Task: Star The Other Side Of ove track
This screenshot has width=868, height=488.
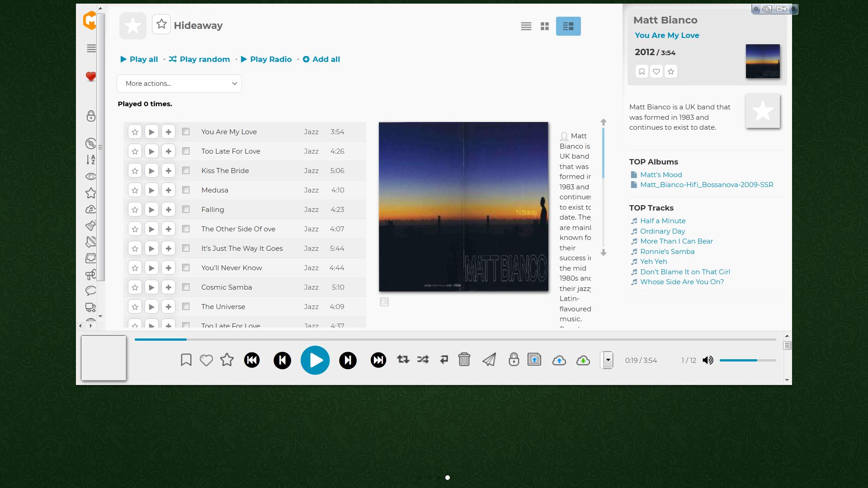Action: [x=135, y=229]
